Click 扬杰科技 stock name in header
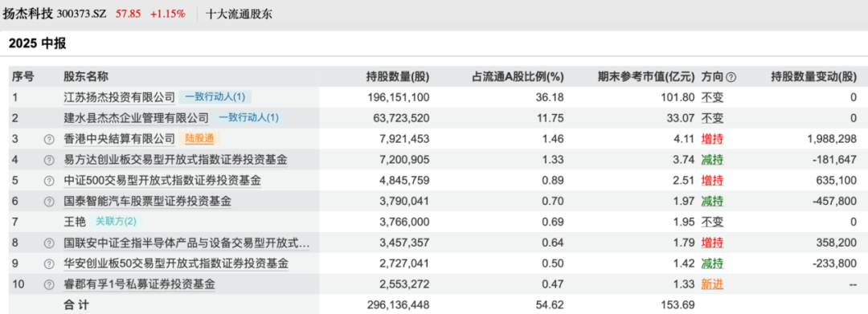868x314 pixels. coord(28,14)
